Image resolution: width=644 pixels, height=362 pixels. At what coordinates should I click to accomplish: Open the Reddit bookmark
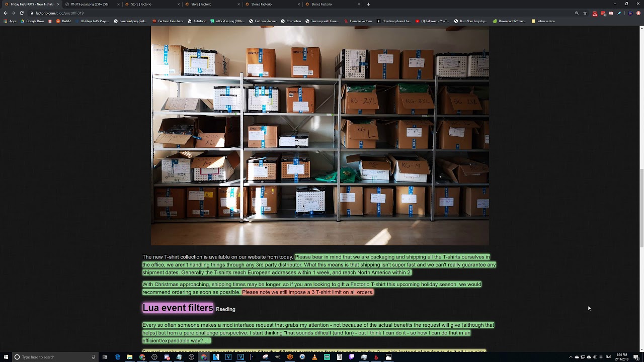63,21
